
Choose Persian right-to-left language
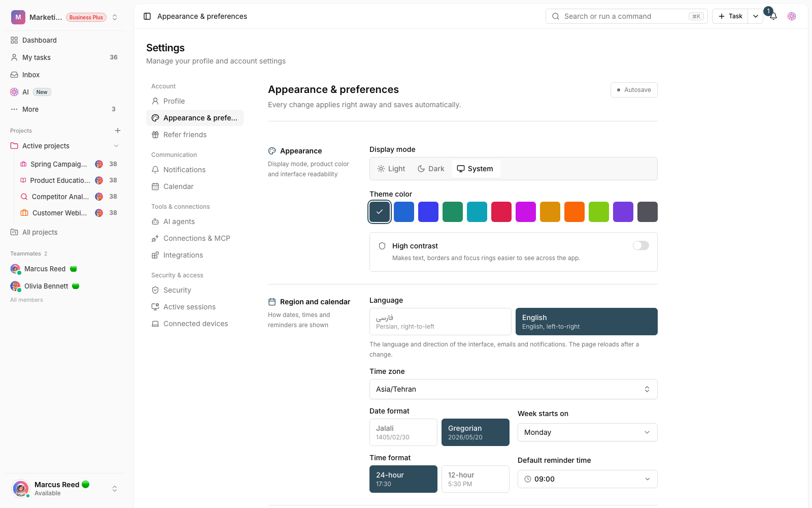(441, 322)
